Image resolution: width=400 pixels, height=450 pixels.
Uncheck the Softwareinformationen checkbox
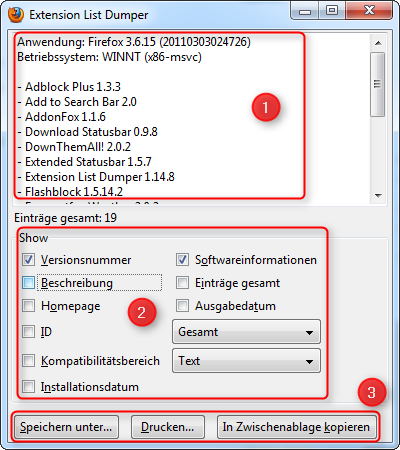[182, 260]
